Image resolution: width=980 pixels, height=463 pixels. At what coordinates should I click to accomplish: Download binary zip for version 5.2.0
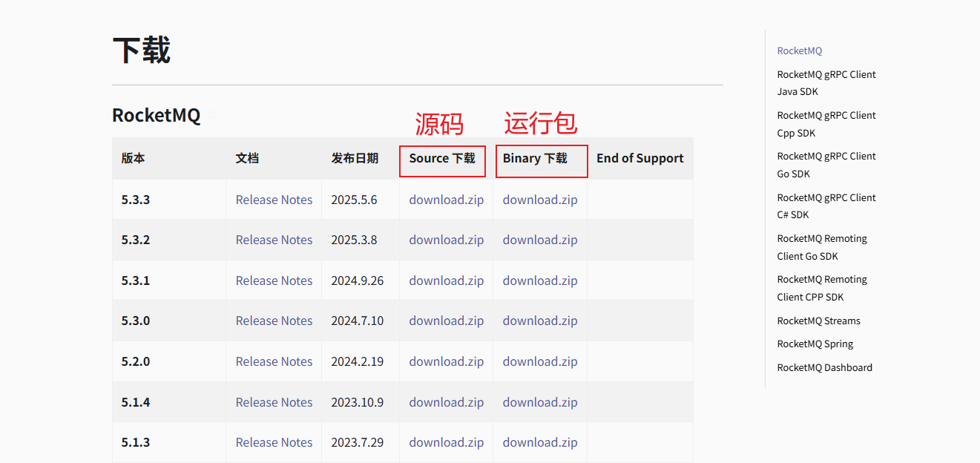click(540, 361)
